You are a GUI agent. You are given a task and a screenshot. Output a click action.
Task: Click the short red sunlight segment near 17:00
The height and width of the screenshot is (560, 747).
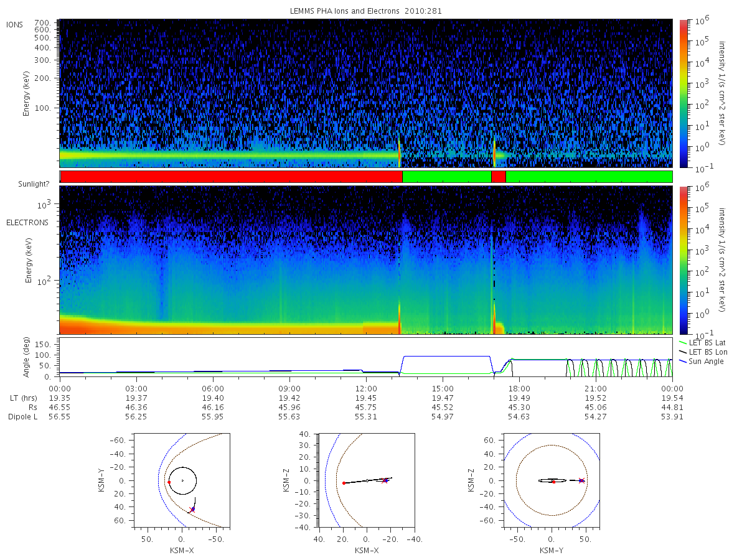coord(498,177)
